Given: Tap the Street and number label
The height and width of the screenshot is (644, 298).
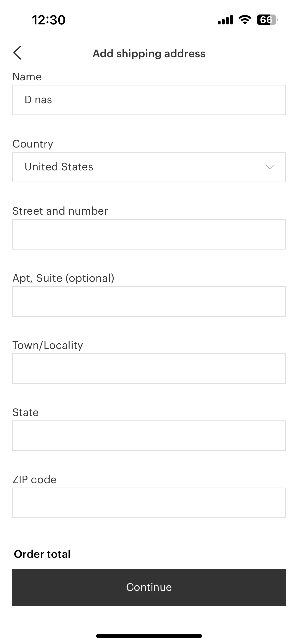Looking at the screenshot, I should pos(60,211).
